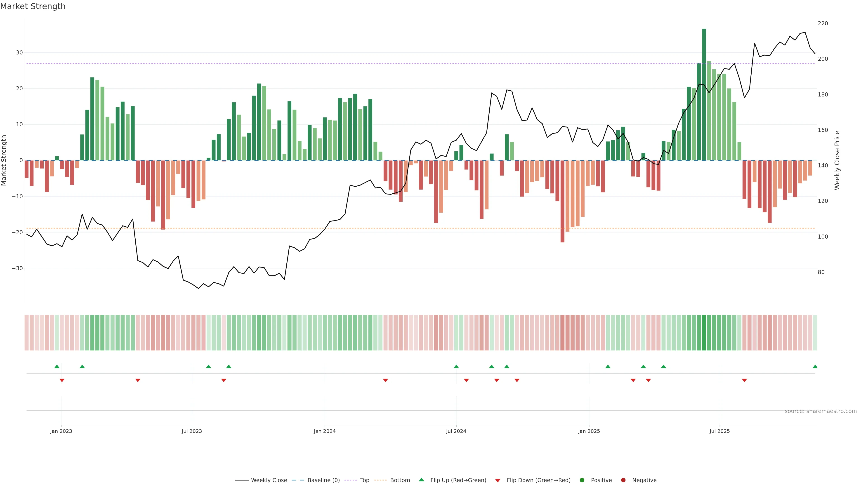Click the Jan 2024 axis label

coord(325,431)
